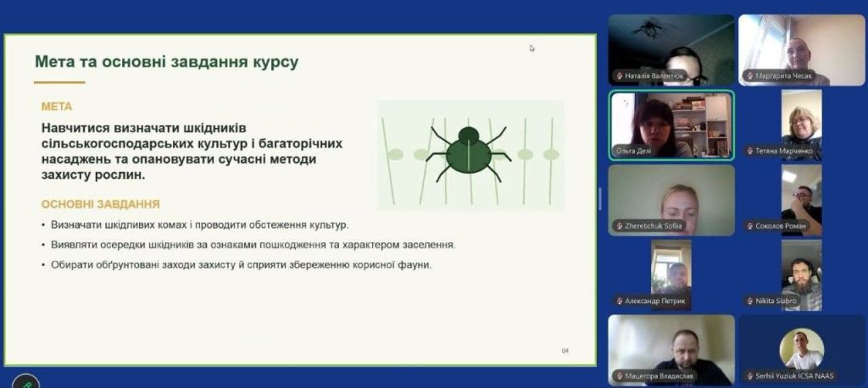Select Тетяна Марченко's video tile
Viewport: 868px width, 388px height.
click(x=801, y=125)
